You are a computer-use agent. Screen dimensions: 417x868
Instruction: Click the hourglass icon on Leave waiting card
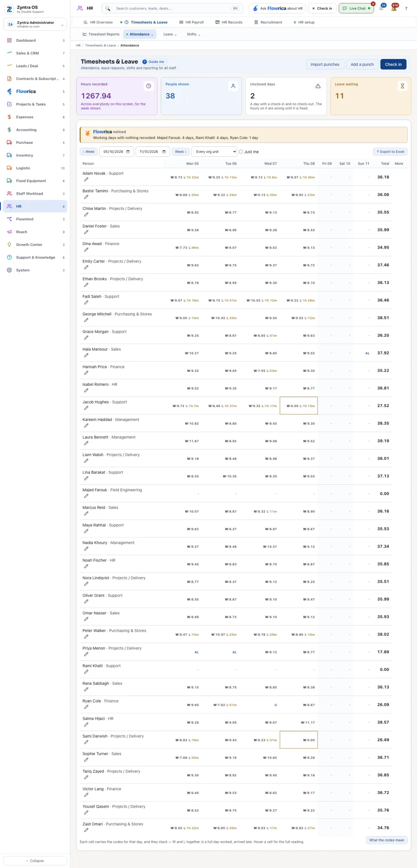402,86
